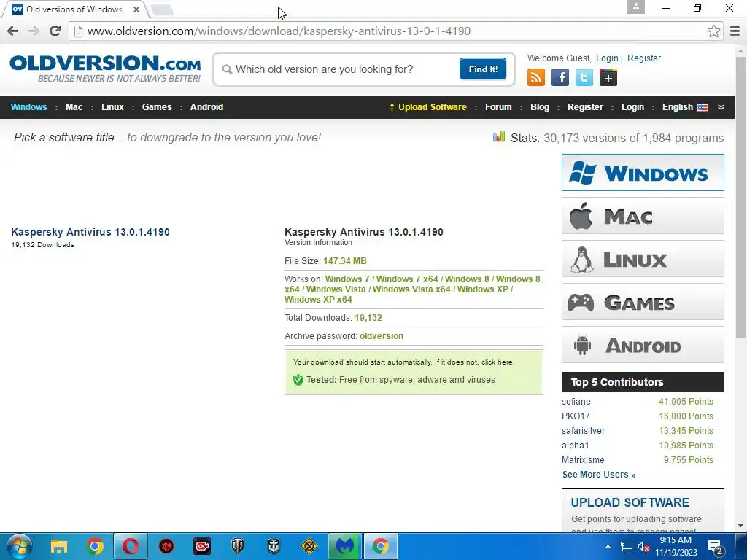
Task: Open Windows Start button
Action: coord(20,546)
